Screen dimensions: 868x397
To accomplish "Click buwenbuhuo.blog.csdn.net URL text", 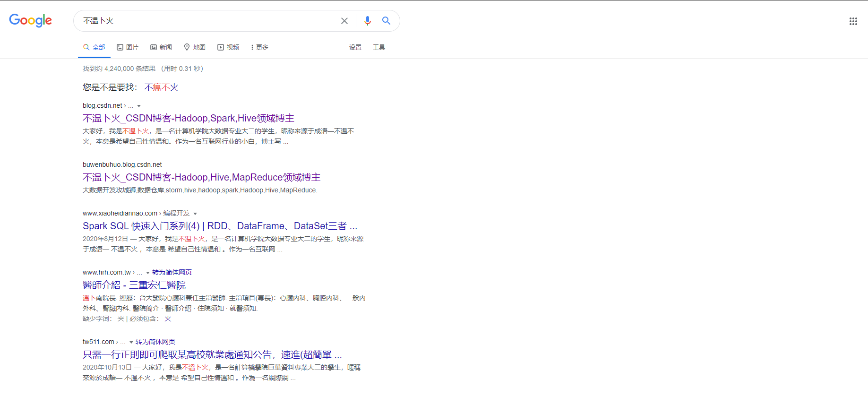I will point(122,164).
